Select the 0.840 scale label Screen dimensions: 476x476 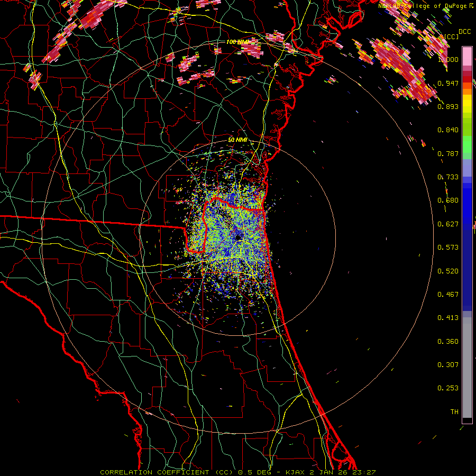448,130
